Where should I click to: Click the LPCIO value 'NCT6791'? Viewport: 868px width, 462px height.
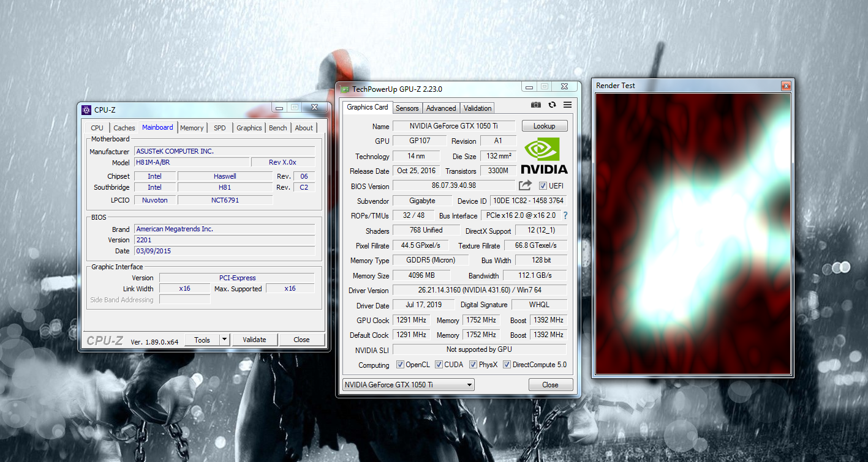(x=225, y=200)
